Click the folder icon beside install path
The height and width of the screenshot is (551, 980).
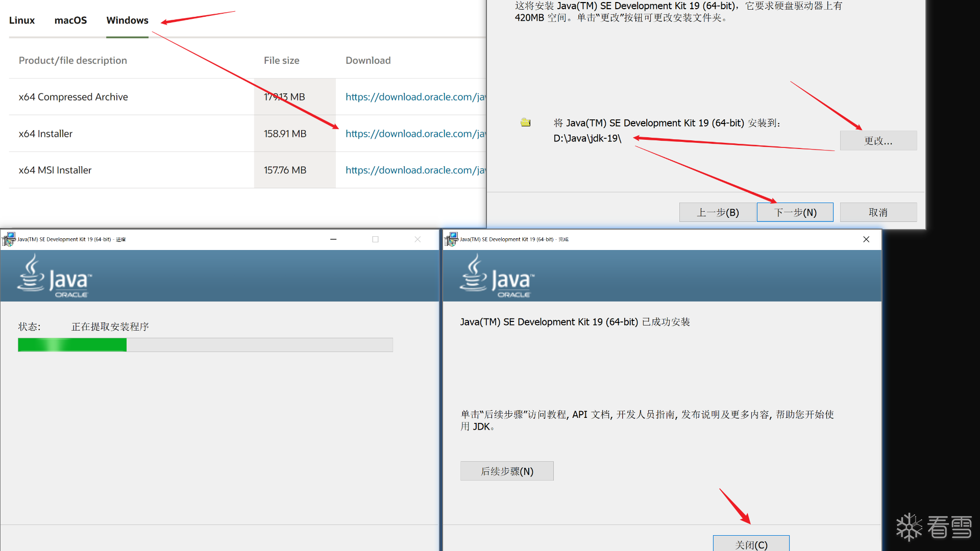pos(525,122)
